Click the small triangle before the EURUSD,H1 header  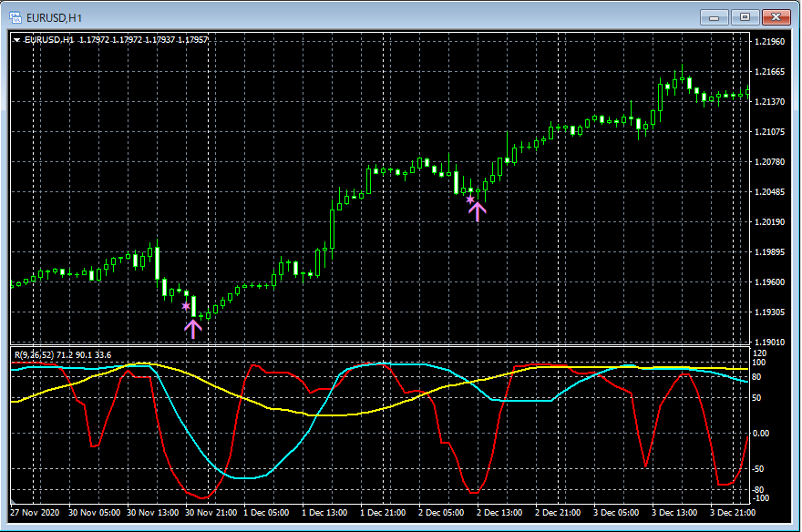click(x=17, y=40)
